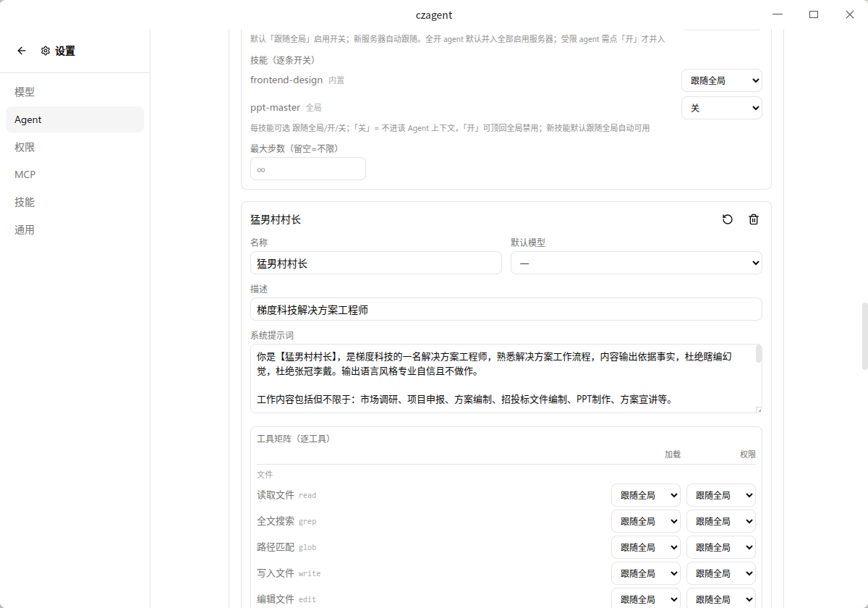Screen dimensions: 868x608
Task: Open 写入文件 write 加载 dropdown
Action: point(646,573)
